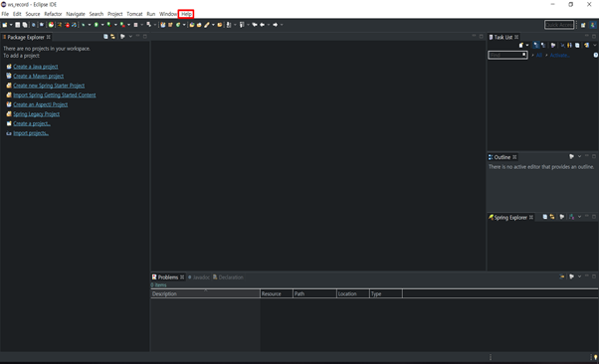Click the Focus on Active Task icon in Outline
Screen dimensions: 599x364
click(571, 156)
